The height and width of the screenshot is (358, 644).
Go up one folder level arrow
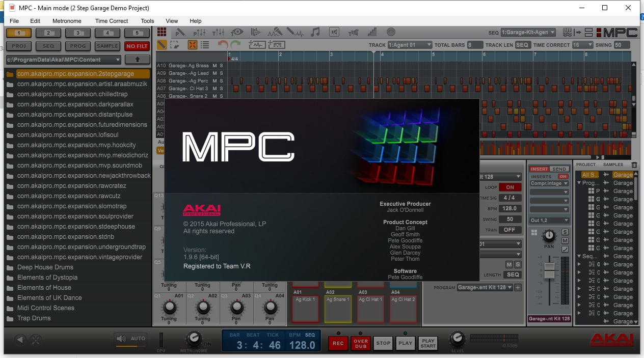[137, 60]
